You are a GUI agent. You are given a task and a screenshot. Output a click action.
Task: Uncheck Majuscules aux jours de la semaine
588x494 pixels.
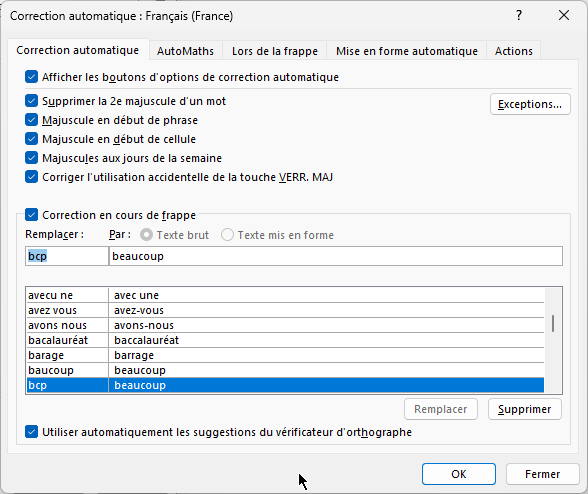pyautogui.click(x=32, y=158)
